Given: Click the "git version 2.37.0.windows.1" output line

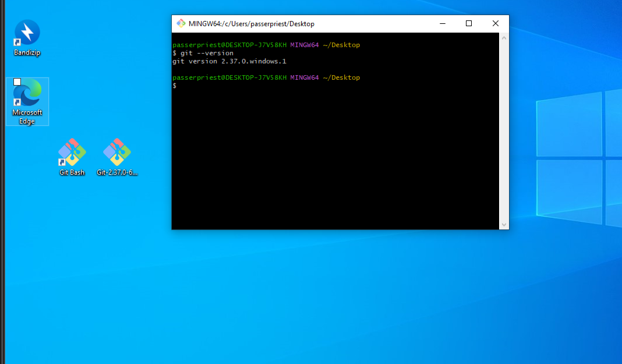Looking at the screenshot, I should click(229, 61).
